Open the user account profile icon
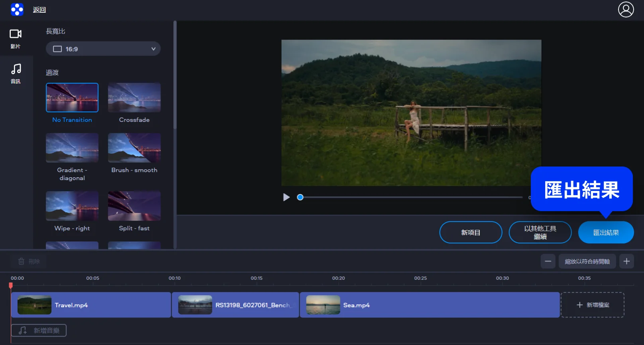The image size is (644, 345). 626,10
